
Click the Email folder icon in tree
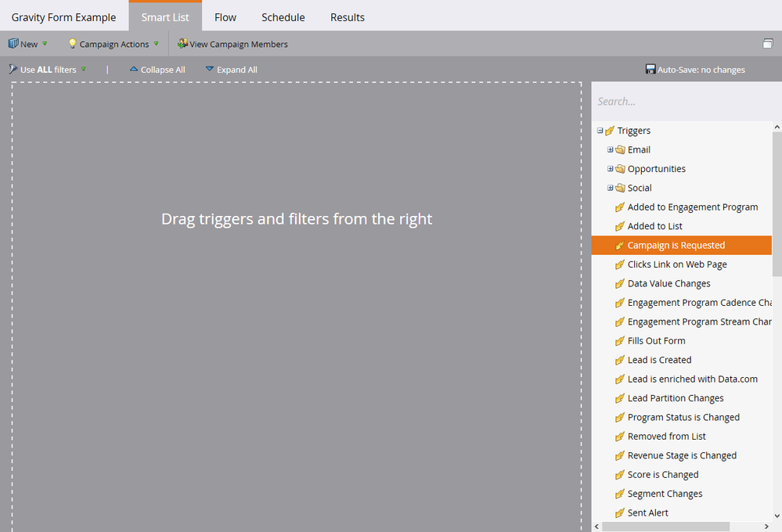coord(620,149)
